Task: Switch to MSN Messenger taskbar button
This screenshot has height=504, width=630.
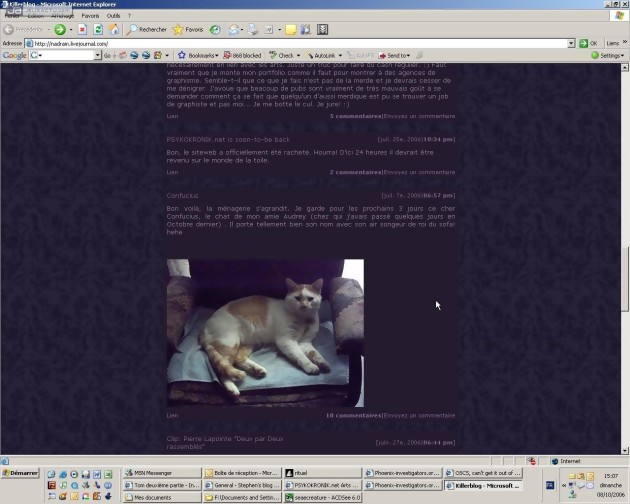Action: 162,473
